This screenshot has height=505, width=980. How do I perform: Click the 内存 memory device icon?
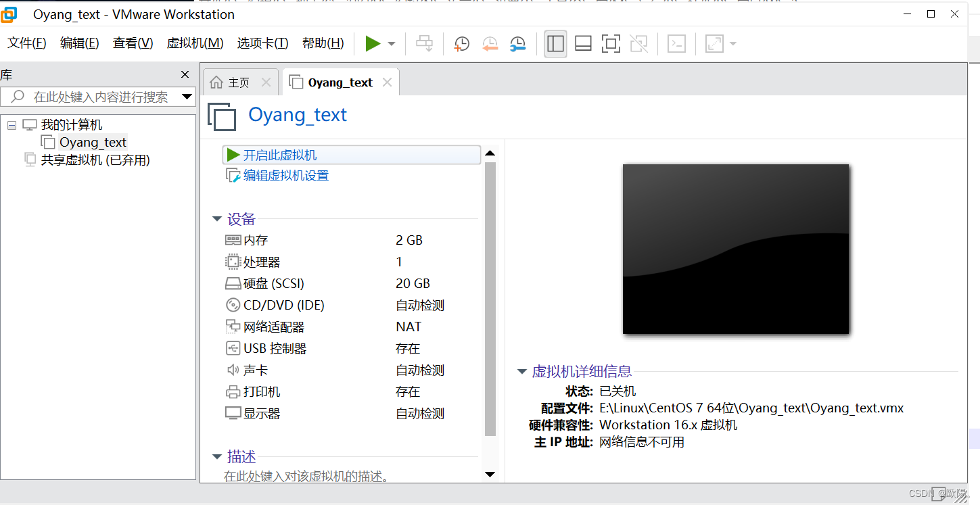click(233, 240)
